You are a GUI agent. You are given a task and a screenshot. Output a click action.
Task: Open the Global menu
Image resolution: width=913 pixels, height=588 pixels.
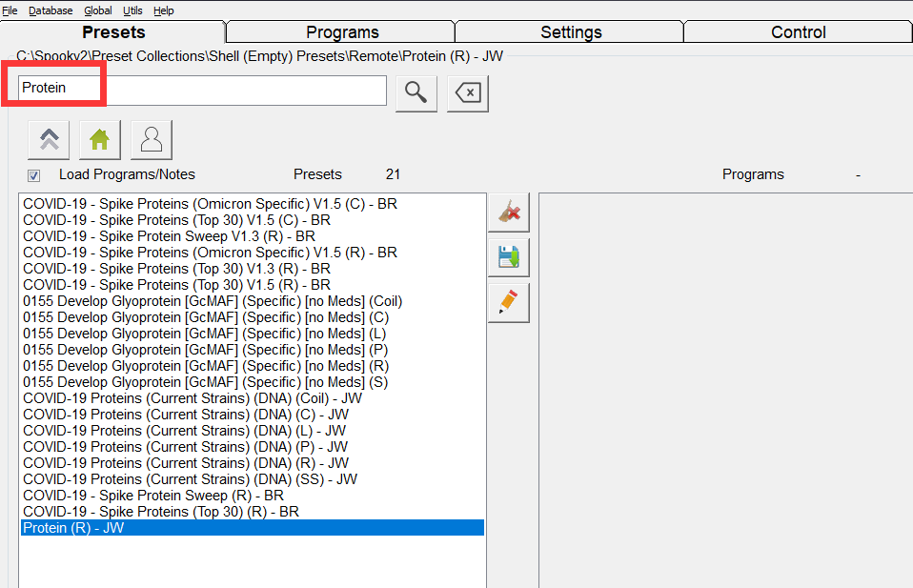pyautogui.click(x=97, y=10)
